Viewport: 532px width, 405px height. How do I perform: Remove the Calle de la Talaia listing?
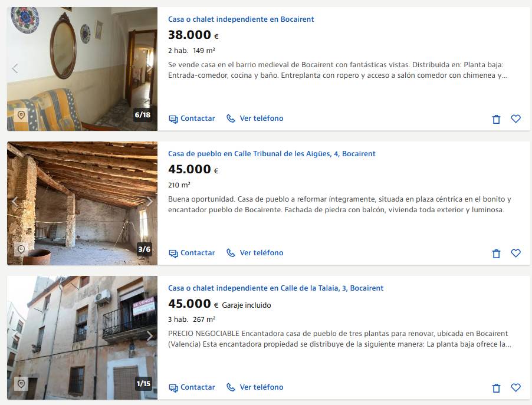coord(496,388)
